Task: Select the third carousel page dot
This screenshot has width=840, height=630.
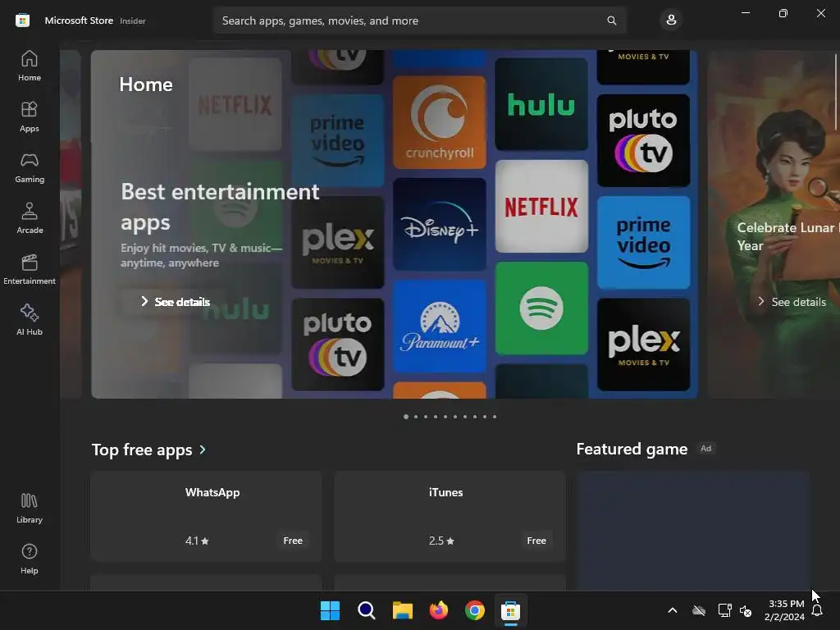Action: pyautogui.click(x=426, y=416)
